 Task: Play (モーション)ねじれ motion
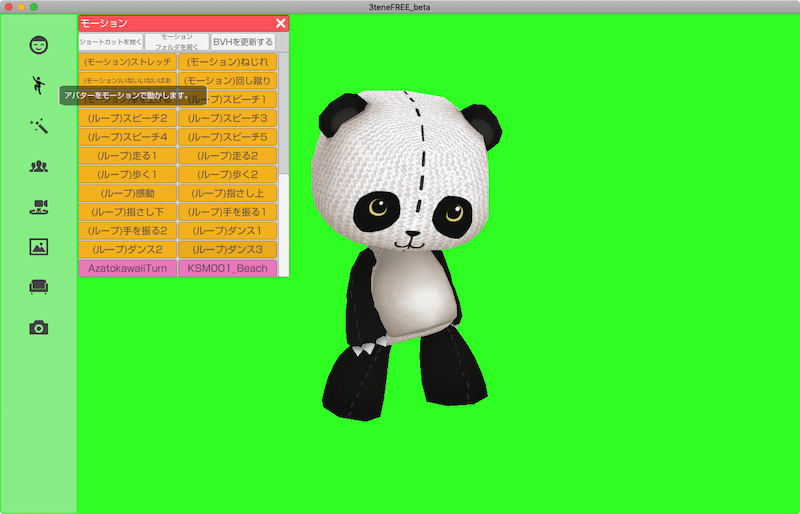[x=228, y=62]
